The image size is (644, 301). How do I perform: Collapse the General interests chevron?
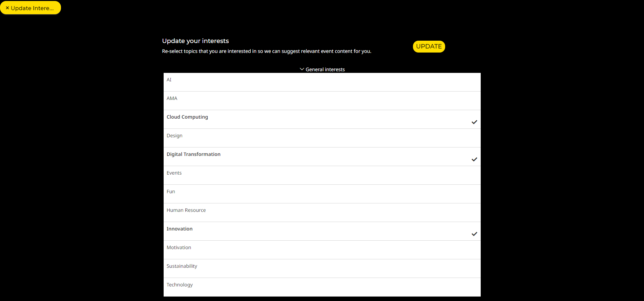pos(302,69)
